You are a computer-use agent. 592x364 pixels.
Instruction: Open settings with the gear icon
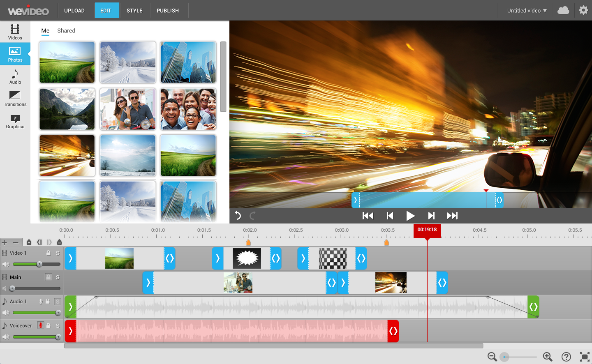point(583,10)
